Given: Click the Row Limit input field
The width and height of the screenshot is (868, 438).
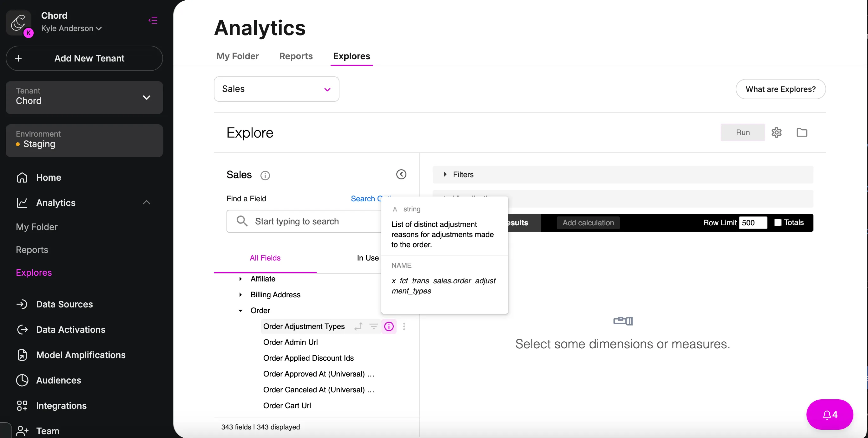Looking at the screenshot, I should tap(753, 222).
